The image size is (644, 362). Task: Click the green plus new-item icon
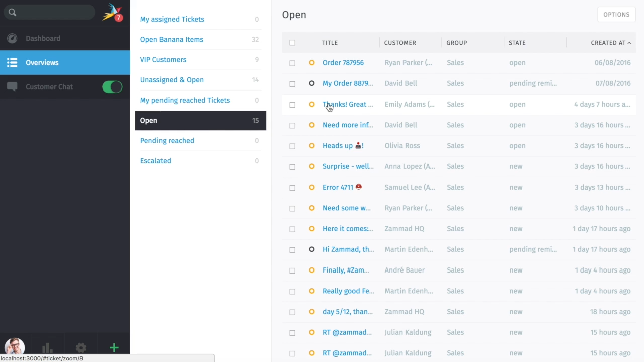tap(114, 348)
